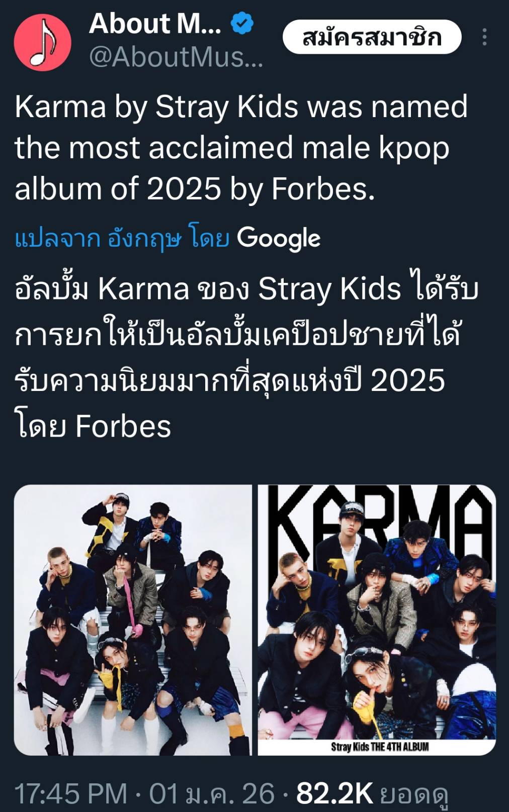Open the left group photo
The image size is (509, 812).
coord(133,620)
